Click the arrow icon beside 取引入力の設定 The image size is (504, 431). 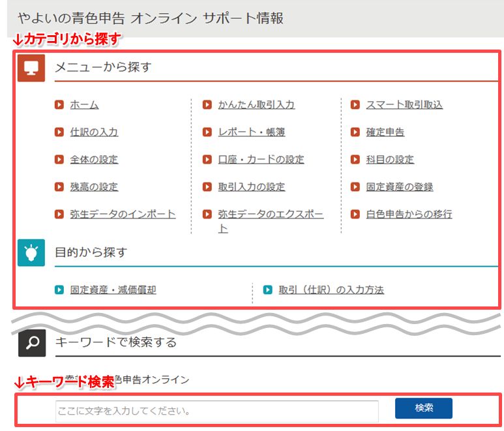click(x=207, y=186)
